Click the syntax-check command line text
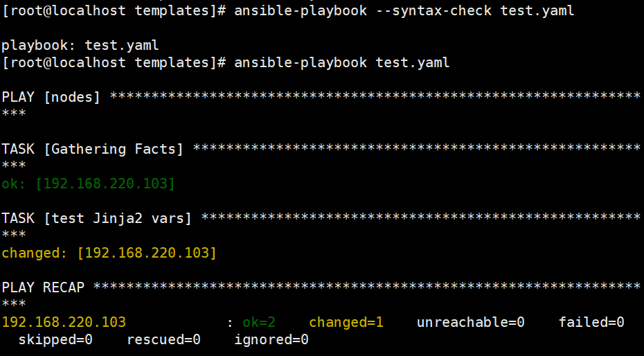This screenshot has width=644, height=356. pos(404,10)
